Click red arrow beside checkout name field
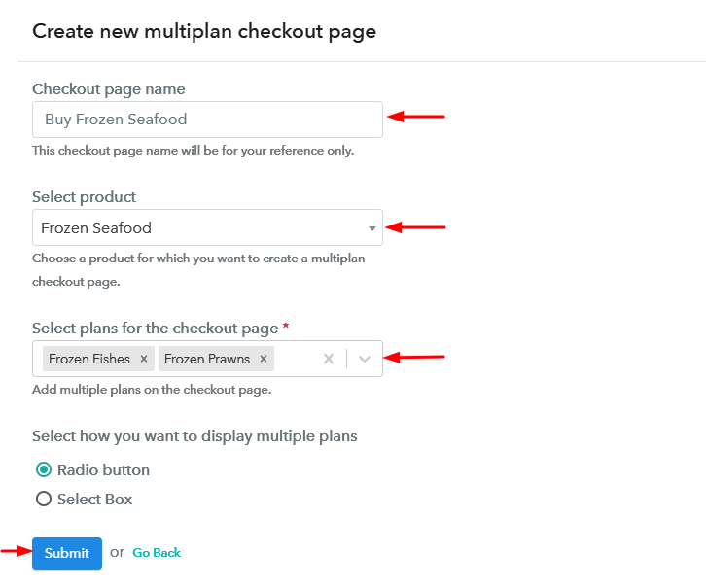Viewport: 706px width, 588px height. coord(416,117)
